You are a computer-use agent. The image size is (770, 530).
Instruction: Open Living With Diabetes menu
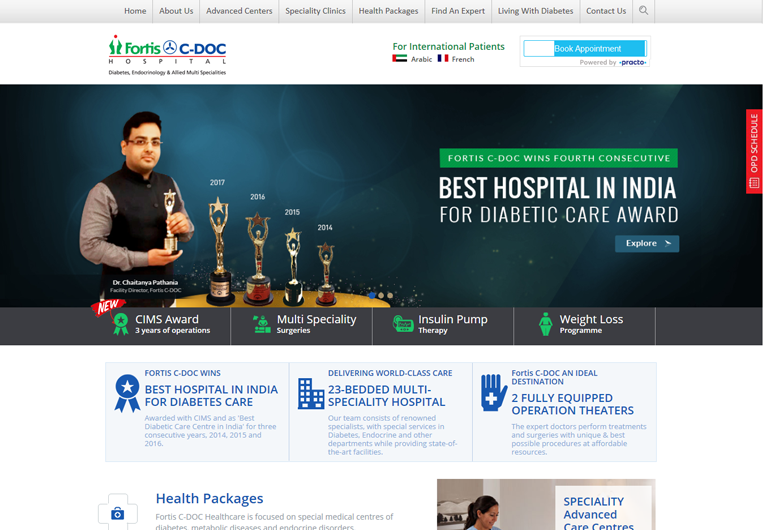pyautogui.click(x=535, y=11)
